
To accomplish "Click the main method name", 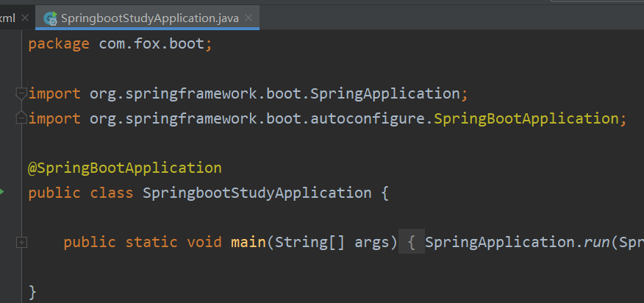I will click(248, 242).
